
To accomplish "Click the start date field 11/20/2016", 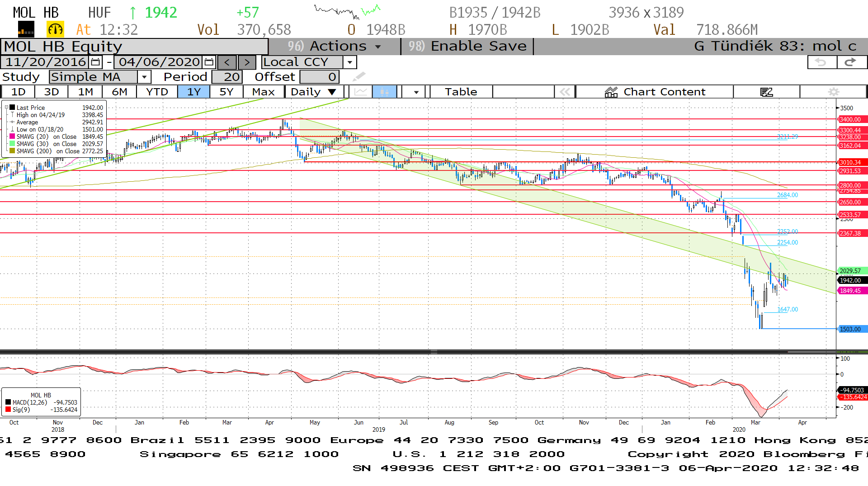I will 45,62.
